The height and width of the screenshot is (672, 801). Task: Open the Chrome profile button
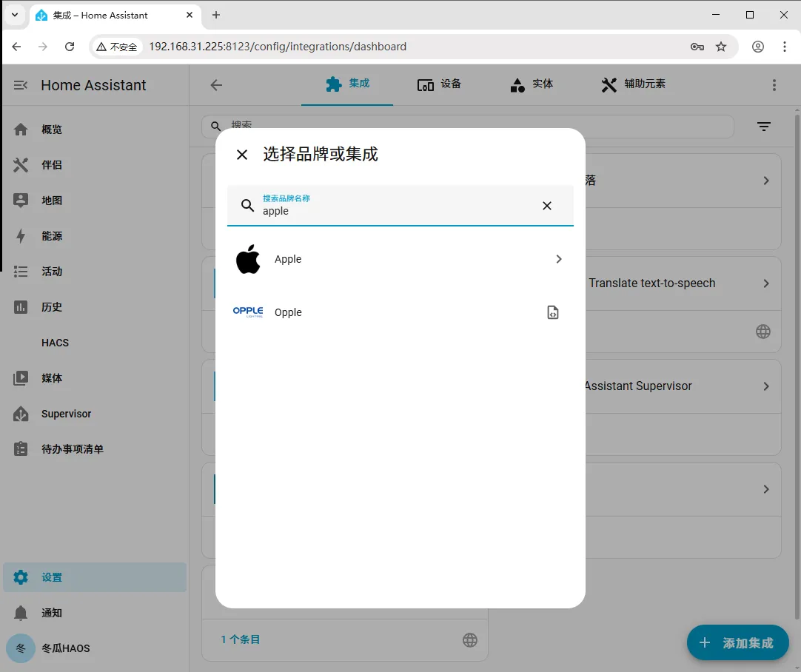(757, 47)
